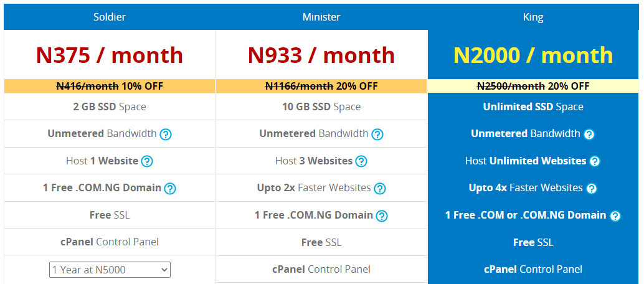Click help icon for .COM or .COM.NG Domain
The height and width of the screenshot is (284, 644).
(x=615, y=215)
